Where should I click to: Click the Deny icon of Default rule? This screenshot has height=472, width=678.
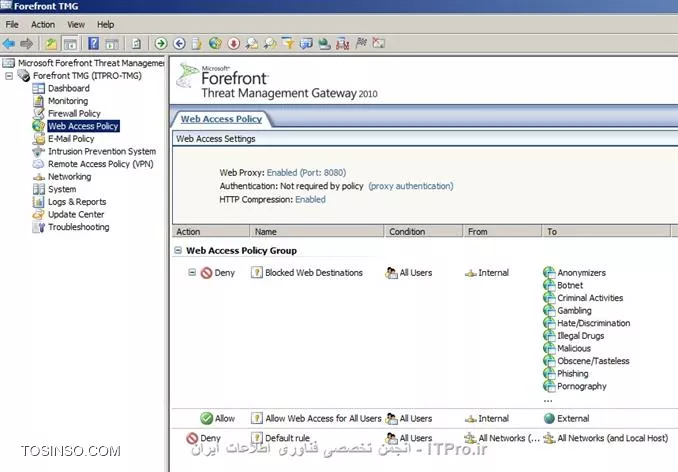192,438
